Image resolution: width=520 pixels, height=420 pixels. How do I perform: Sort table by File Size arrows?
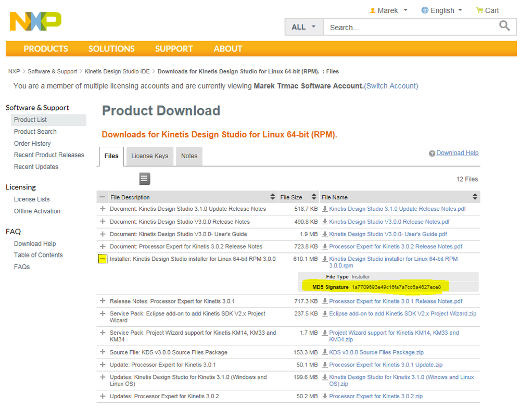[314, 197]
